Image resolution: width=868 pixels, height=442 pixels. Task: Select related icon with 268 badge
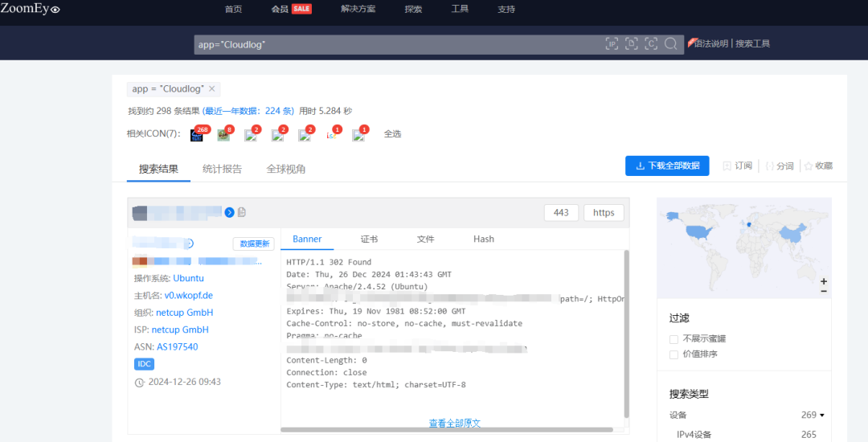point(197,134)
